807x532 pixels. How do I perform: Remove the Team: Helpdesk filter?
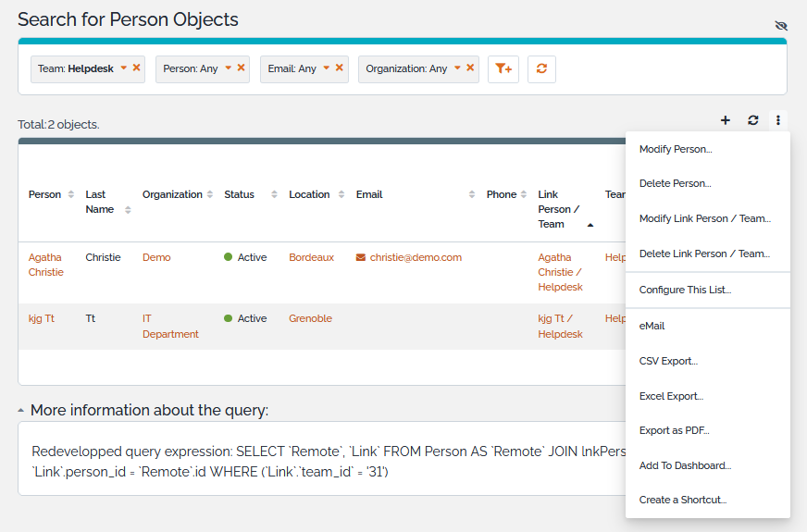tap(137, 68)
